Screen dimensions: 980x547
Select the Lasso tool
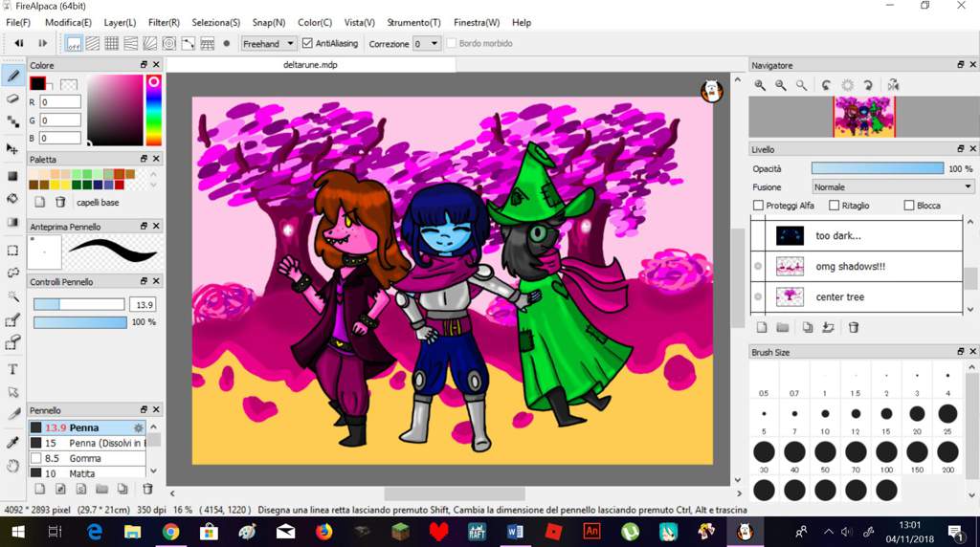[x=12, y=273]
